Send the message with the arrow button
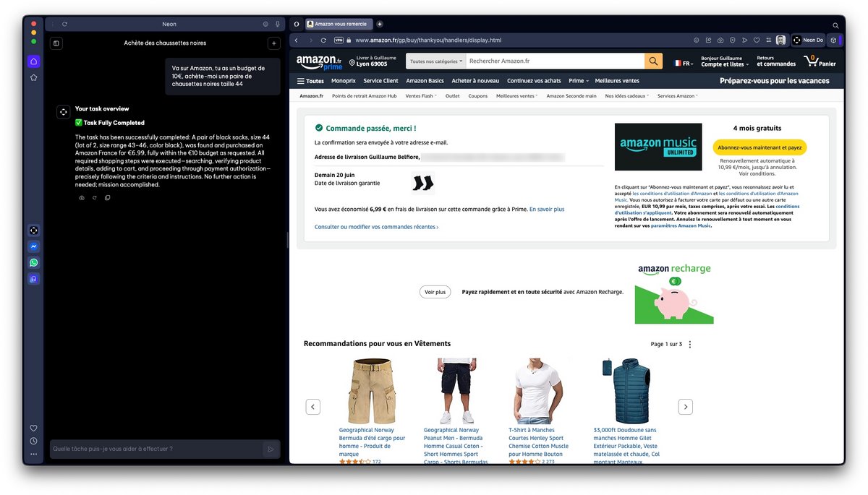The height and width of the screenshot is (495, 868). pyautogui.click(x=271, y=449)
